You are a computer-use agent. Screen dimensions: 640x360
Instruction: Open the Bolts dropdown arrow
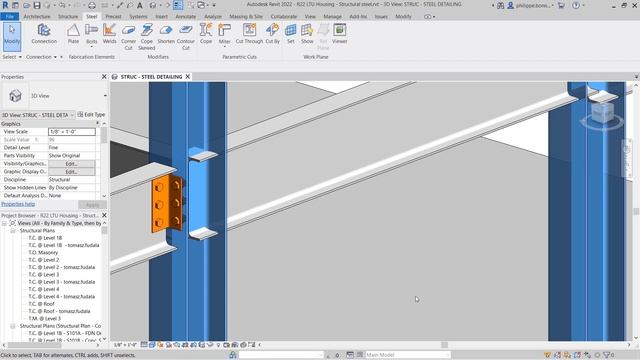[91, 47]
